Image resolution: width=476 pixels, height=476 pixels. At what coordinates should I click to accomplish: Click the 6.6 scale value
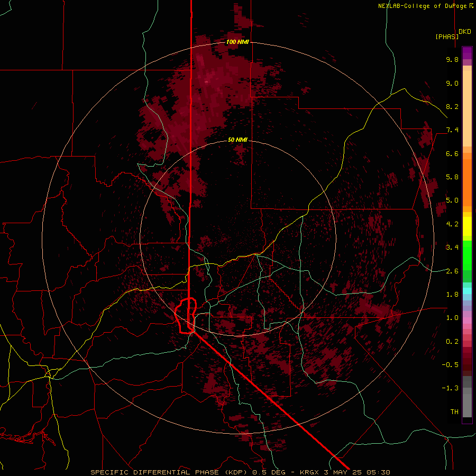(x=452, y=153)
